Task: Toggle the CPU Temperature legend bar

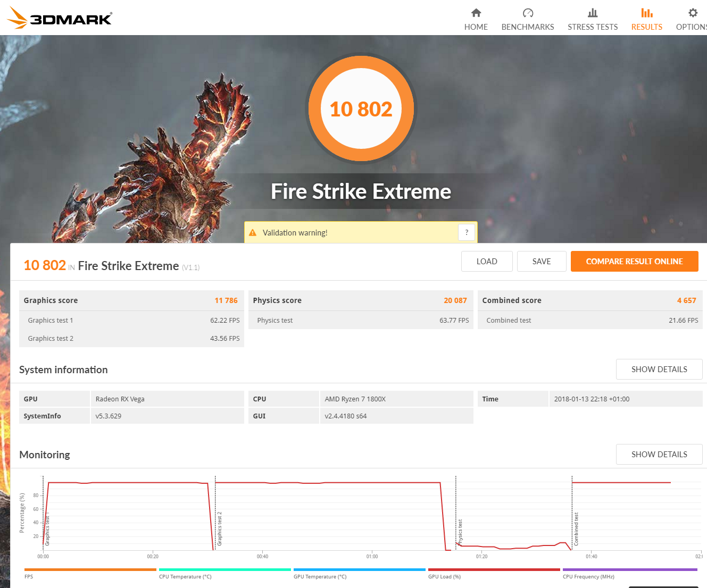Action: point(225,569)
